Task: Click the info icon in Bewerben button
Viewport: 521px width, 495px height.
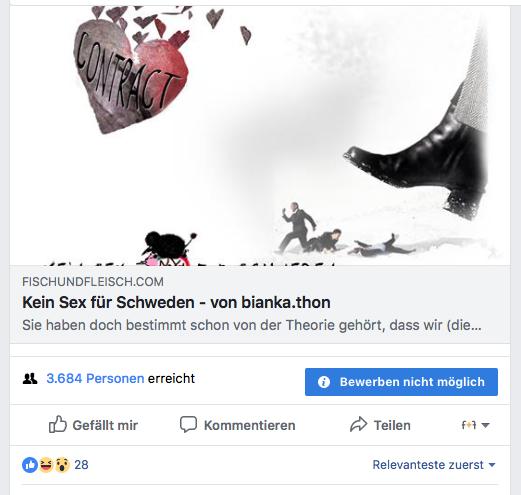Action: 324,382
